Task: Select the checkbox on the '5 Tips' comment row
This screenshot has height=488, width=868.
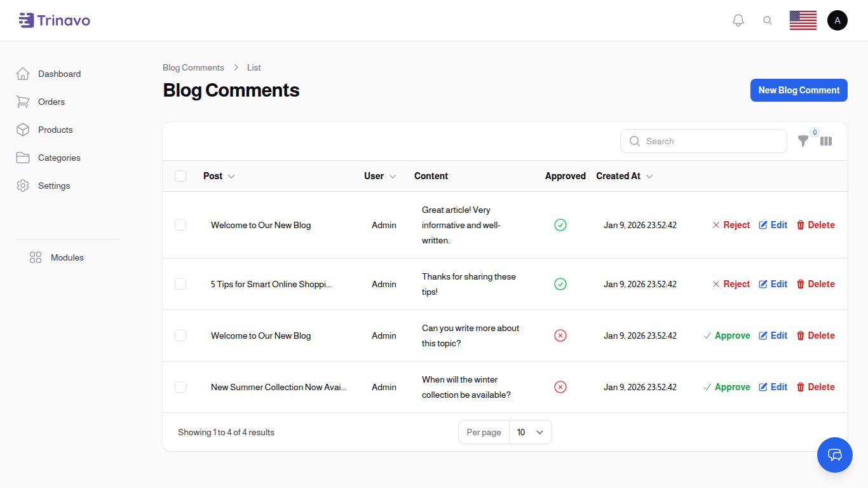Action: (180, 284)
